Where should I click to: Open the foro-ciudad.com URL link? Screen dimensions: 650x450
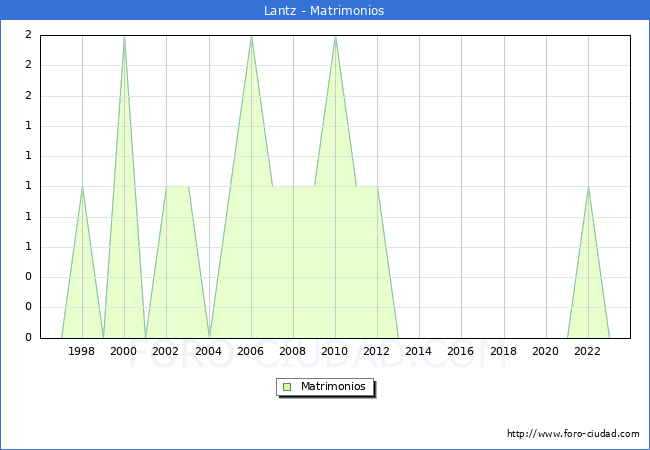[573, 434]
